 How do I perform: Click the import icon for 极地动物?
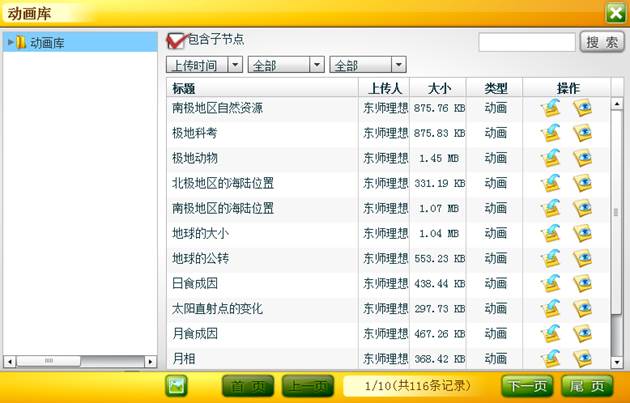click(x=550, y=158)
